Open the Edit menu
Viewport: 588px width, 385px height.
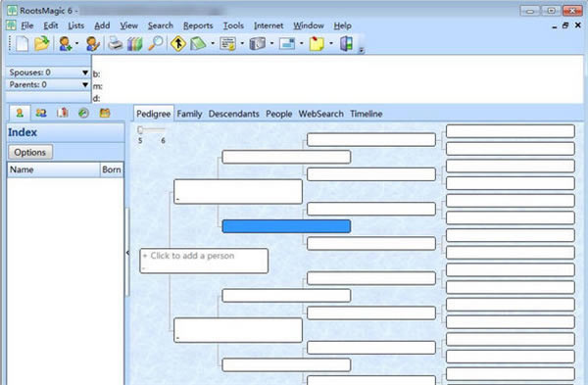tap(51, 25)
